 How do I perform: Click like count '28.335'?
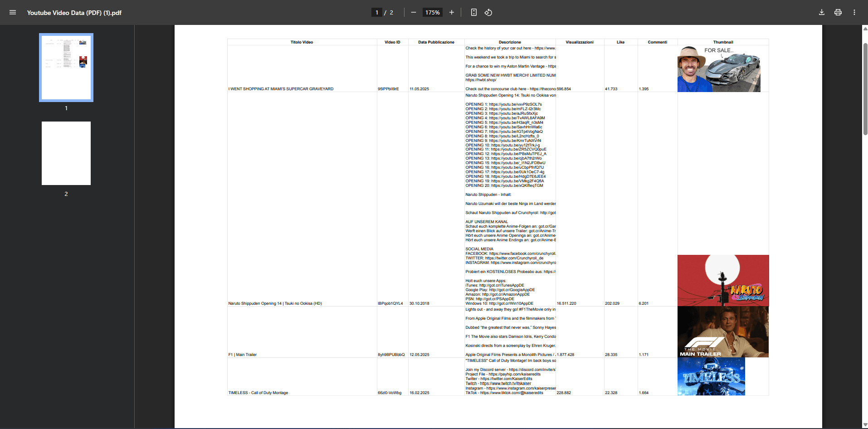[611, 355]
